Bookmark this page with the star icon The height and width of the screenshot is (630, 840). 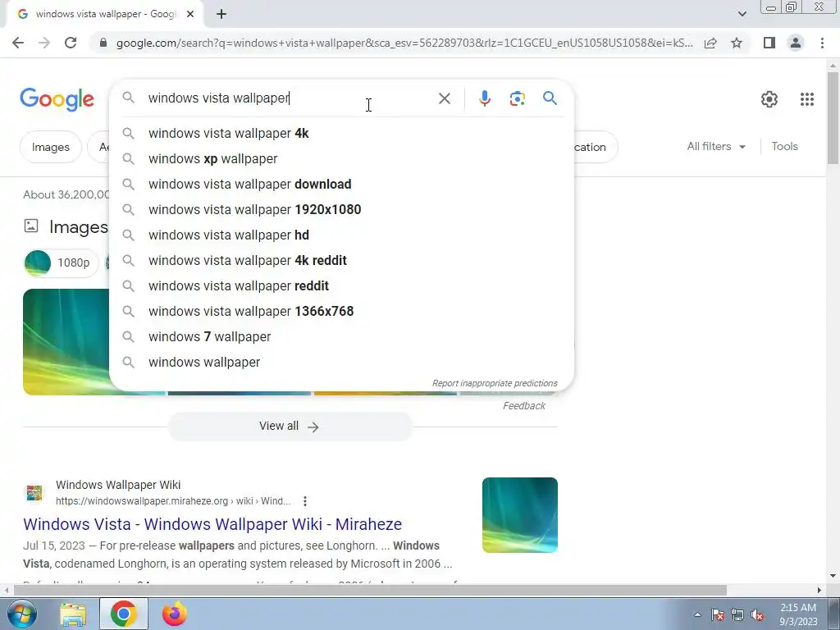point(737,43)
